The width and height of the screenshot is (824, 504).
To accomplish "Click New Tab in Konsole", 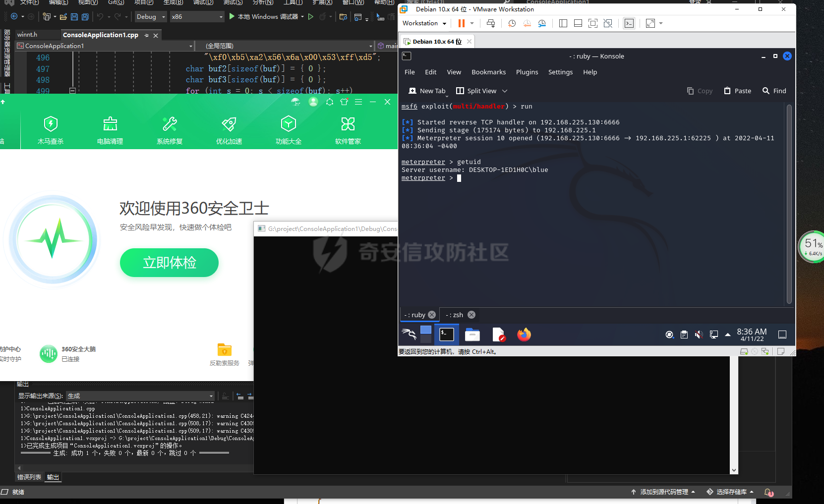I will [427, 91].
